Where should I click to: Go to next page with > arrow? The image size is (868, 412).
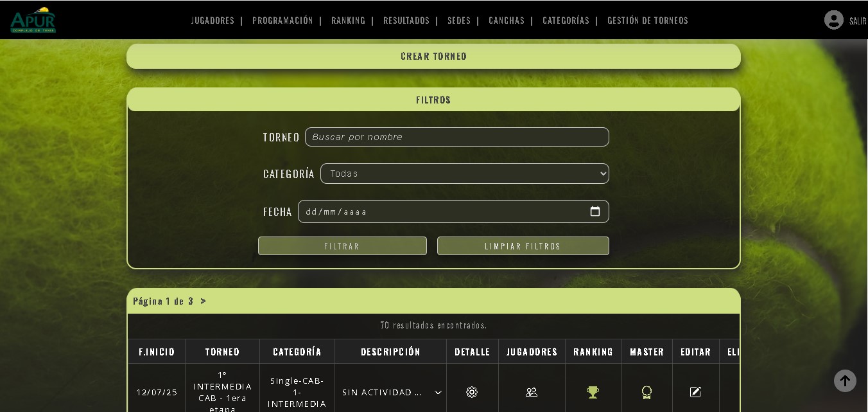point(204,301)
